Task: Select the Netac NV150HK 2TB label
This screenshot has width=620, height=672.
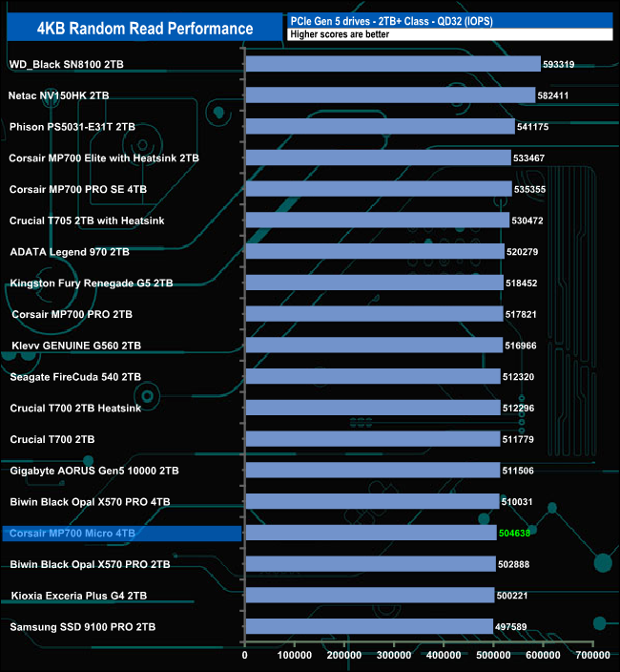Action: coord(58,95)
